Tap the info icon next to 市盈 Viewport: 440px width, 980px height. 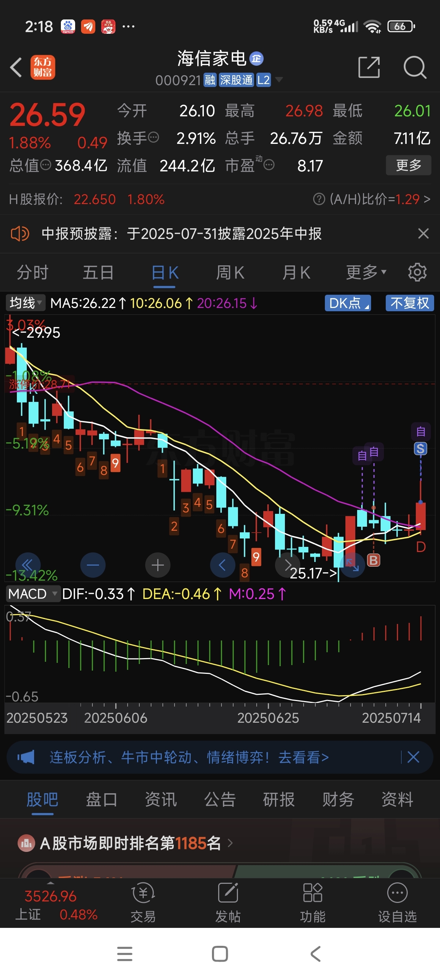(x=269, y=165)
